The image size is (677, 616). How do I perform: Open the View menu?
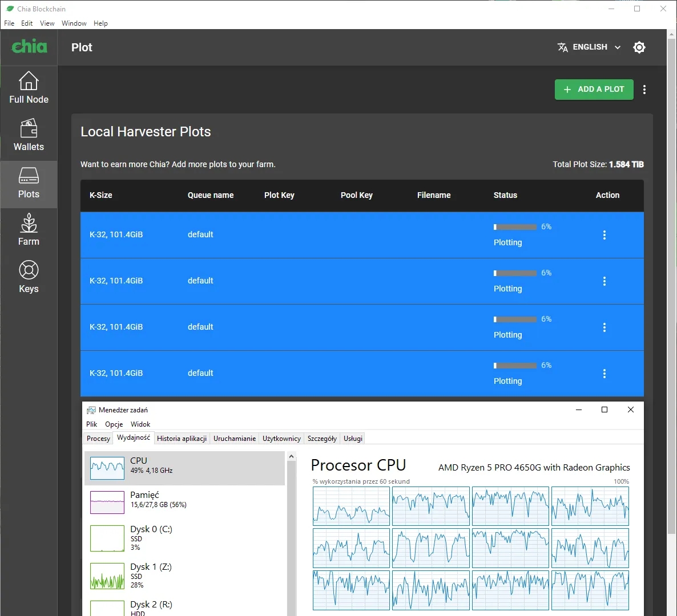click(x=47, y=23)
